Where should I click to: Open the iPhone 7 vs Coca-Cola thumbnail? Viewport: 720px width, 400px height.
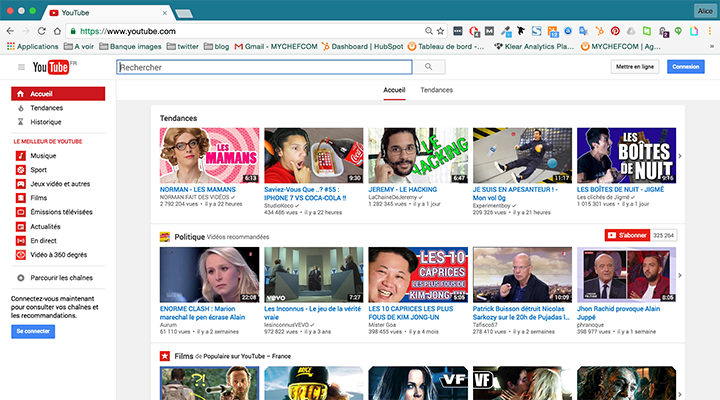click(x=314, y=156)
